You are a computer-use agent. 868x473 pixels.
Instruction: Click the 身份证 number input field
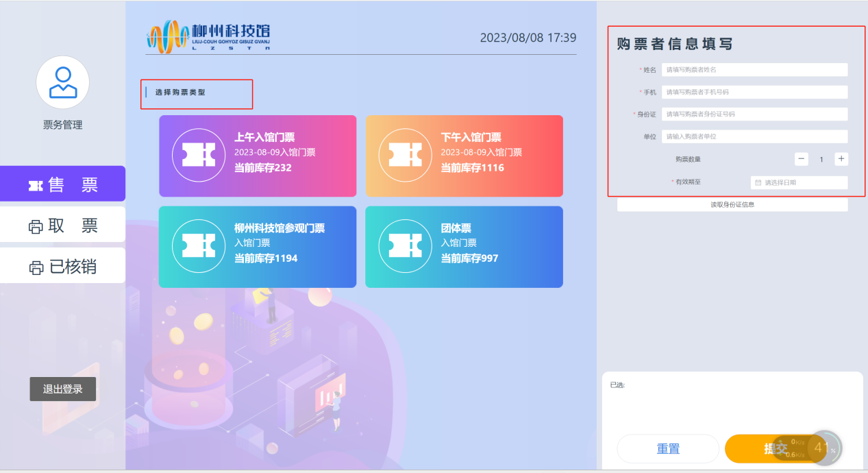[x=754, y=114]
